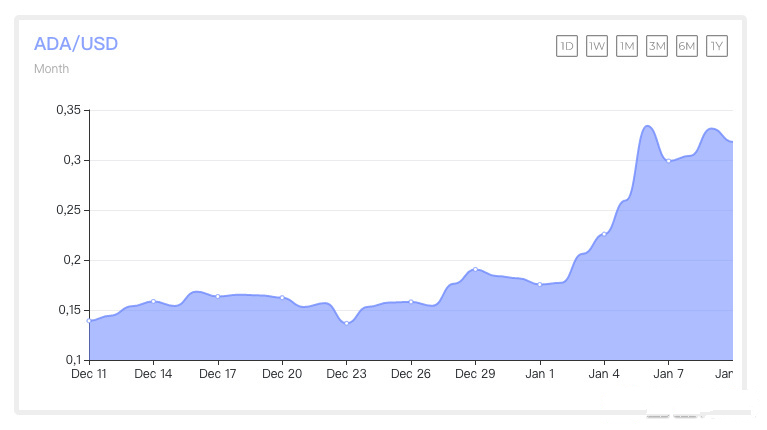Choose the 1Y time range
Viewport: 767px width, 430px height.
717,46
